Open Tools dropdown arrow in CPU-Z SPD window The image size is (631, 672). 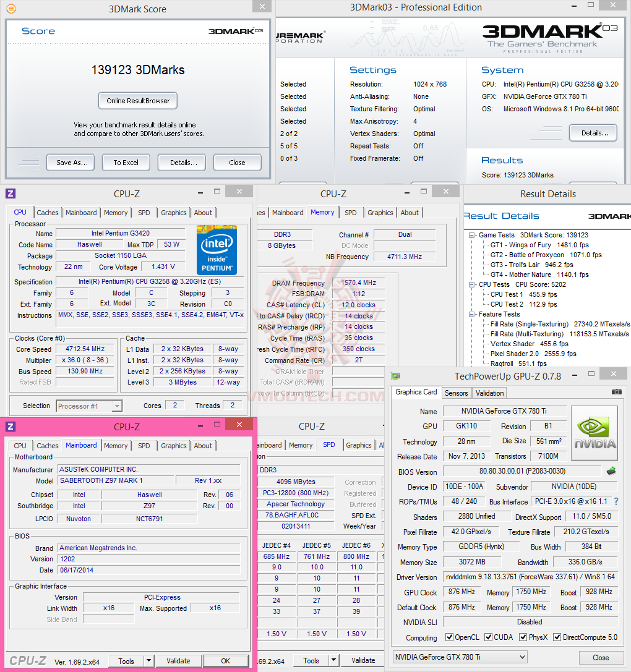(x=334, y=660)
